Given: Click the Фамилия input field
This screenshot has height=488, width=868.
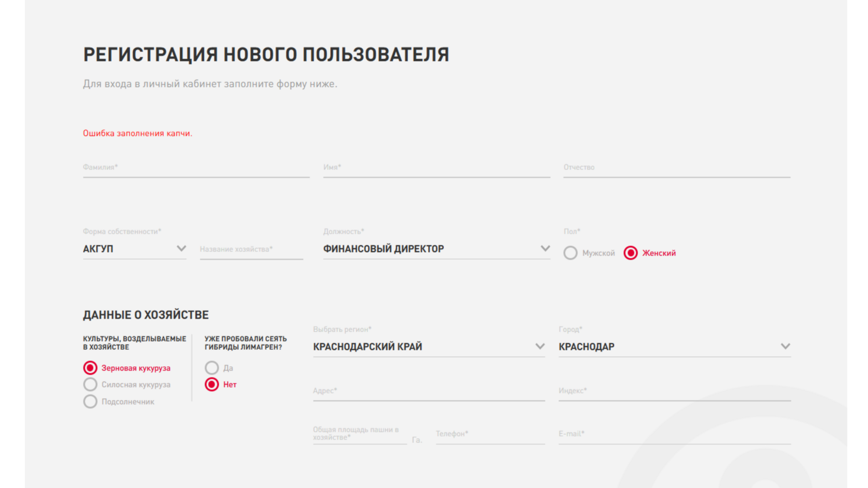Looking at the screenshot, I should pos(196,168).
